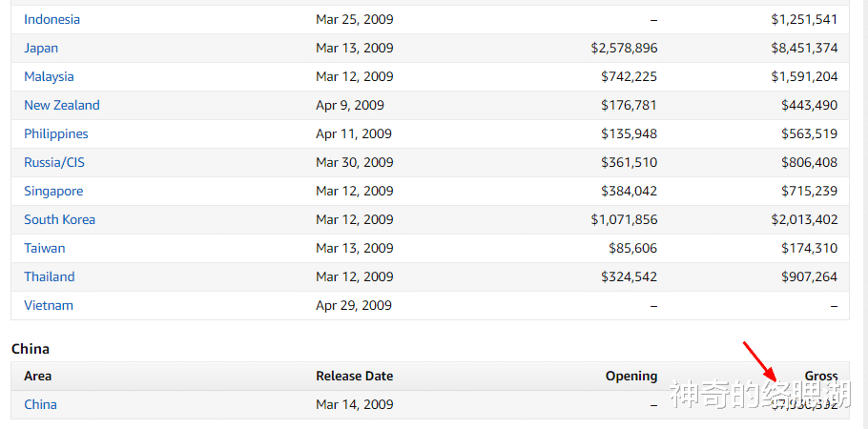Screen dimensions: 868x429
Task: Click the China section heading
Action: point(31,349)
